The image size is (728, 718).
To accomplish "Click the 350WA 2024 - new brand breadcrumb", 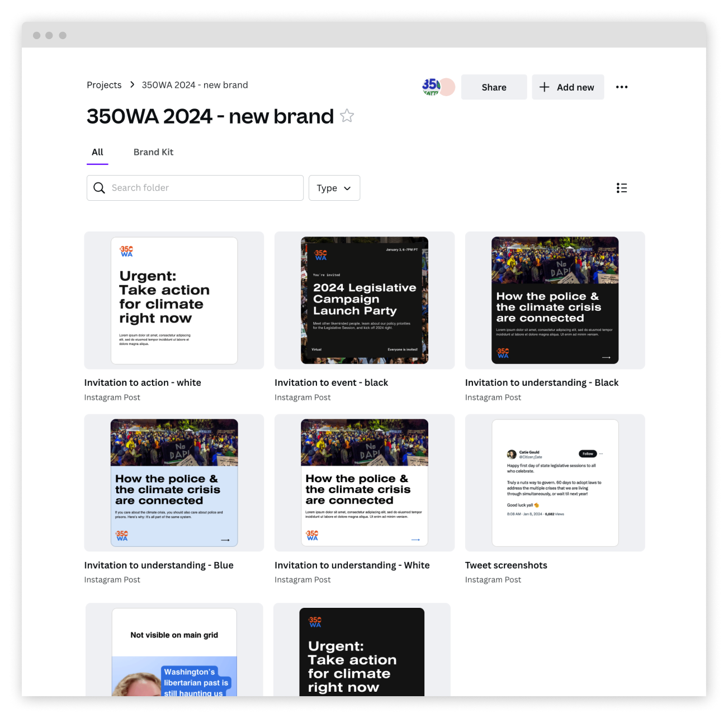I will coord(195,85).
